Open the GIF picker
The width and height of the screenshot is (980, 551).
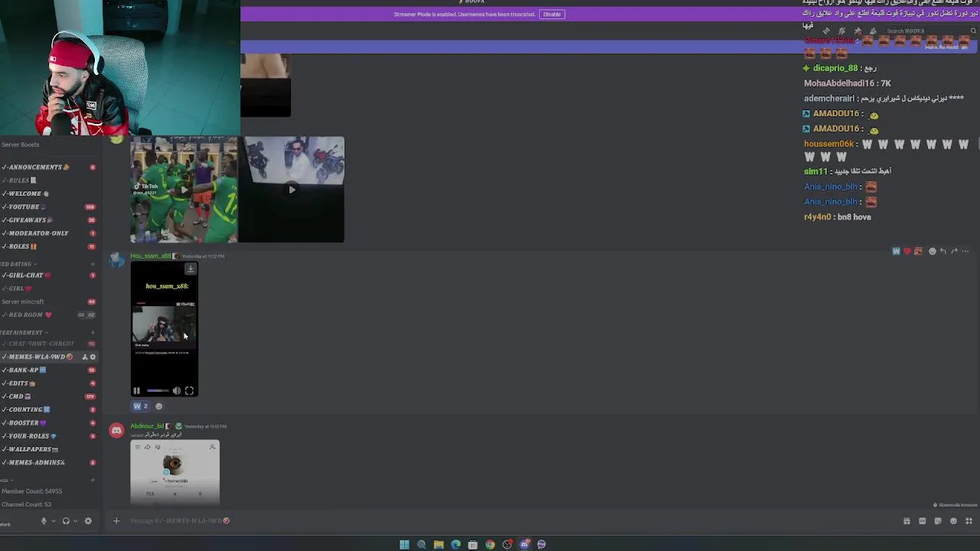(x=923, y=521)
